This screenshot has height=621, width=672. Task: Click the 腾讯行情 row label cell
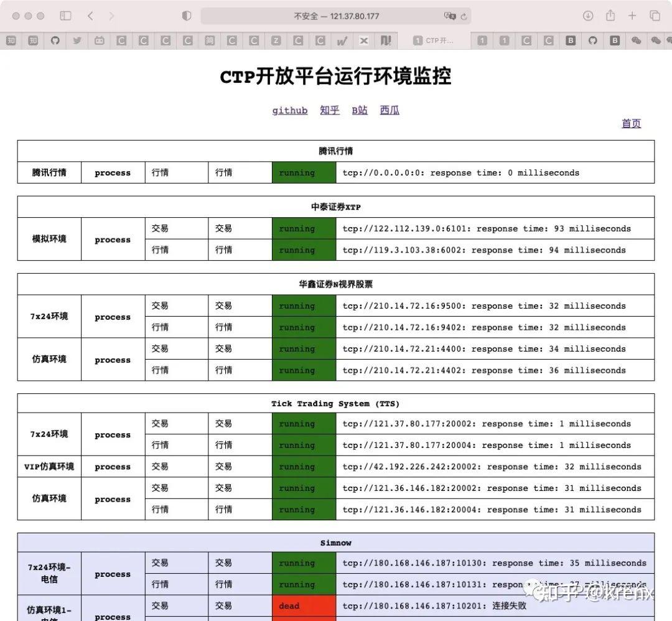tap(49, 172)
